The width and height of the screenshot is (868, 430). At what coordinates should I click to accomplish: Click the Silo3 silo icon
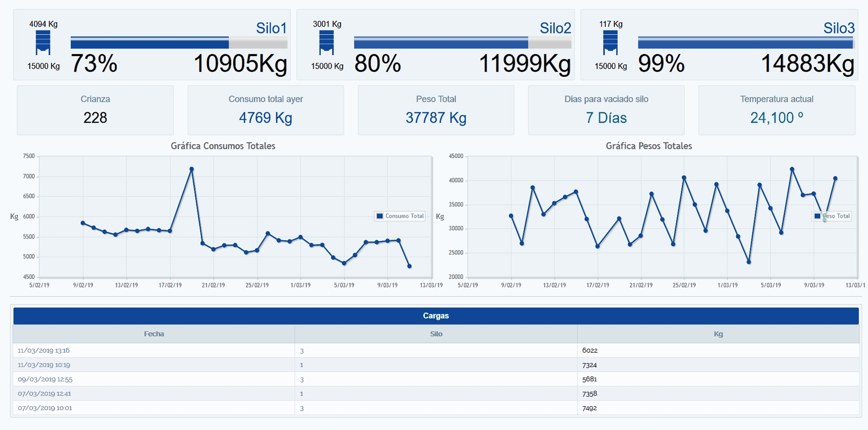click(x=610, y=43)
